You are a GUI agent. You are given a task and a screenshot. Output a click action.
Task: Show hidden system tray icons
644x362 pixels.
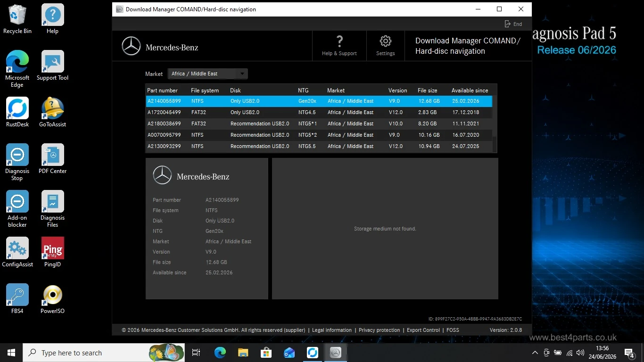[535, 353]
